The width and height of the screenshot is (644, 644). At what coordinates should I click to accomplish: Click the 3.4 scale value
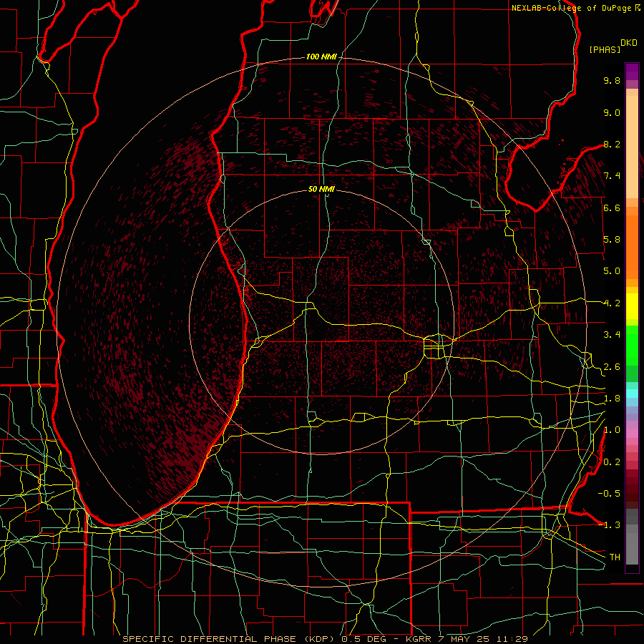click(x=612, y=335)
